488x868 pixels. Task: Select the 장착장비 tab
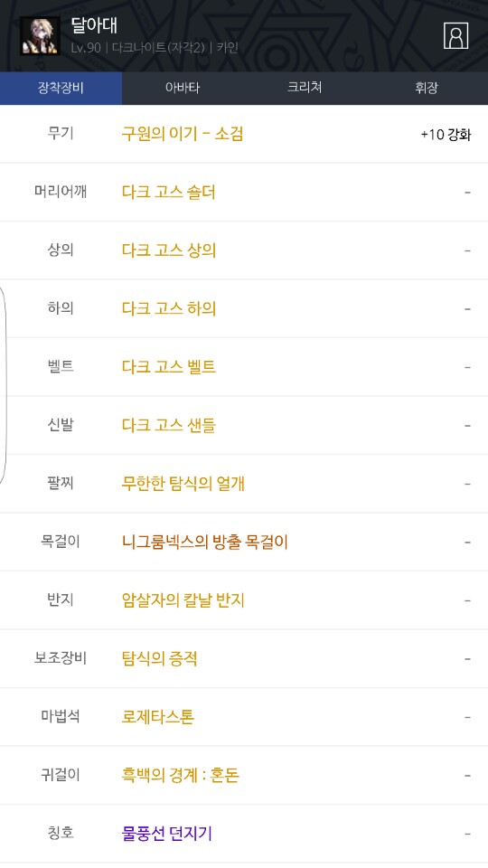click(x=61, y=88)
